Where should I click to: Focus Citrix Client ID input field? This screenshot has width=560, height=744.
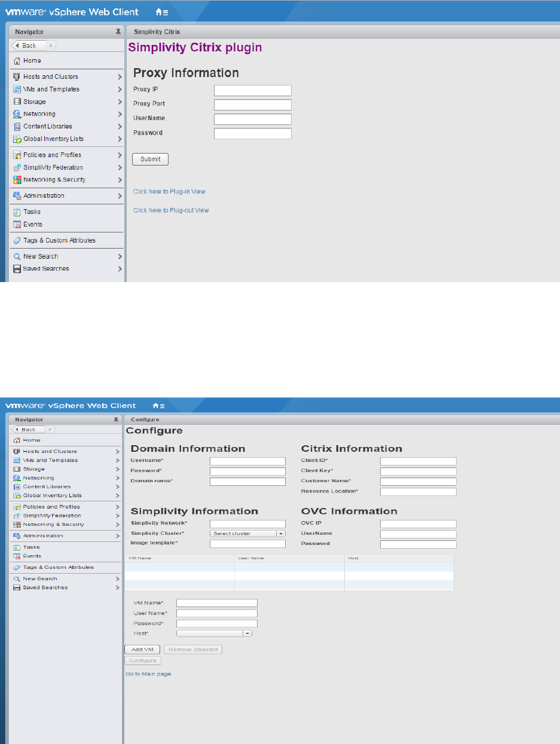418,461
